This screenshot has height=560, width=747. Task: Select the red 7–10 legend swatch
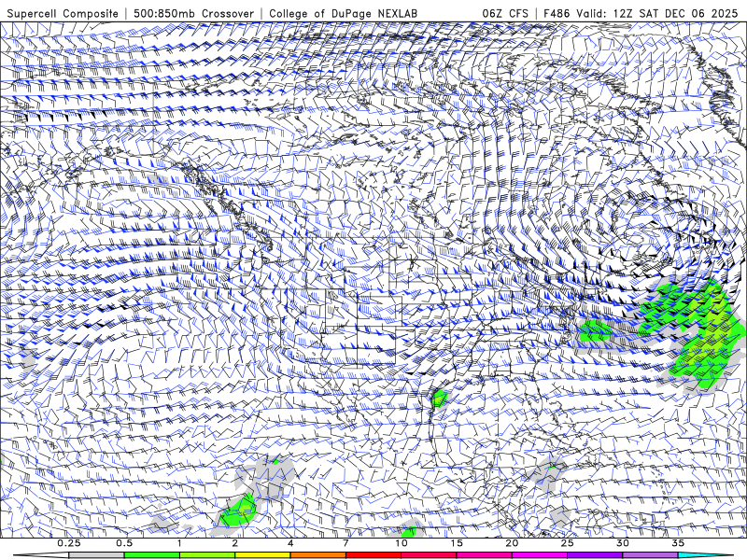[x=373, y=555]
